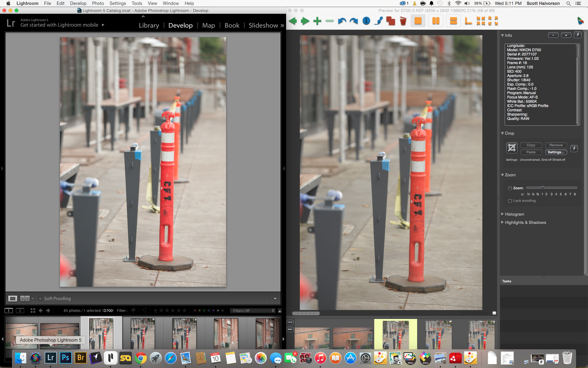Screen dimensions: 588x368
Task: Click Copy button in Crop panel
Action: click(531, 145)
